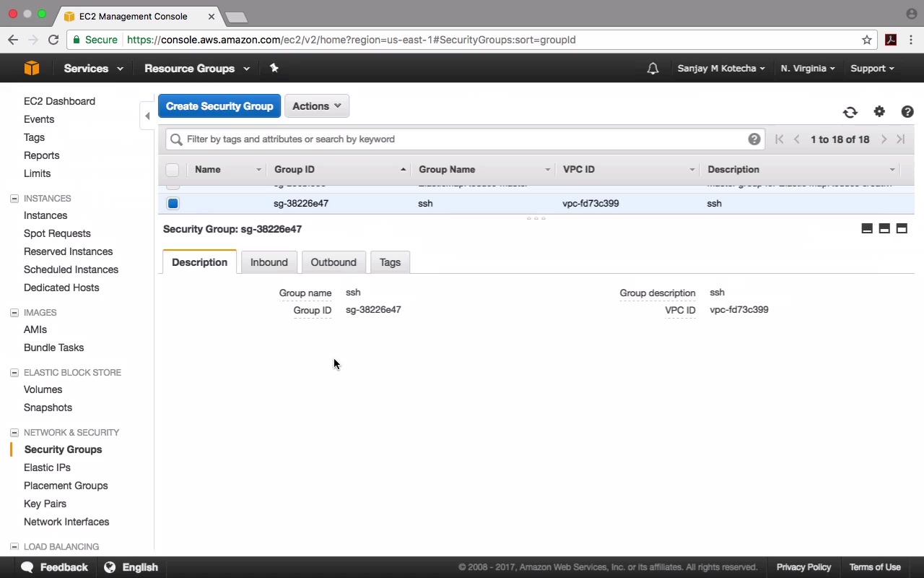Bookmark this page with the star icon

click(x=867, y=40)
